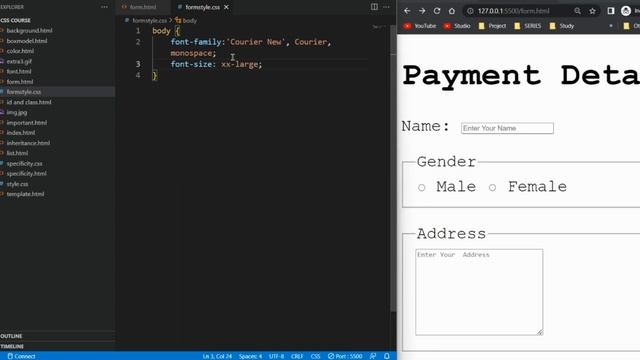Select the formstyle.css editor tab
The height and width of the screenshot is (360, 640).
tap(202, 7)
